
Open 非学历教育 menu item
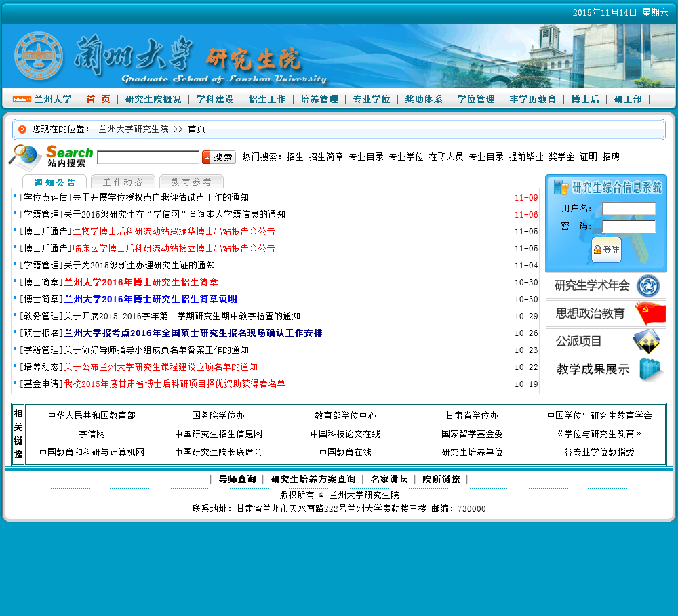tap(533, 99)
